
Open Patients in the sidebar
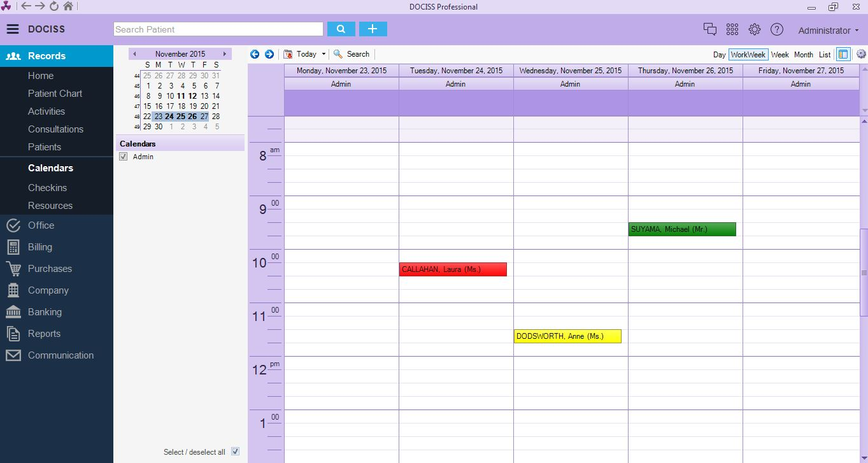click(45, 147)
